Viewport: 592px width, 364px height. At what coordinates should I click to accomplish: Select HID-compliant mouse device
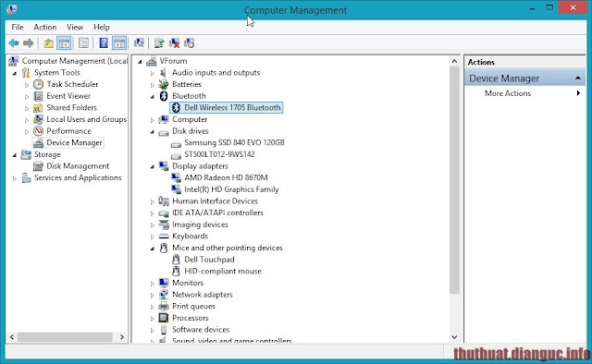[x=223, y=272]
